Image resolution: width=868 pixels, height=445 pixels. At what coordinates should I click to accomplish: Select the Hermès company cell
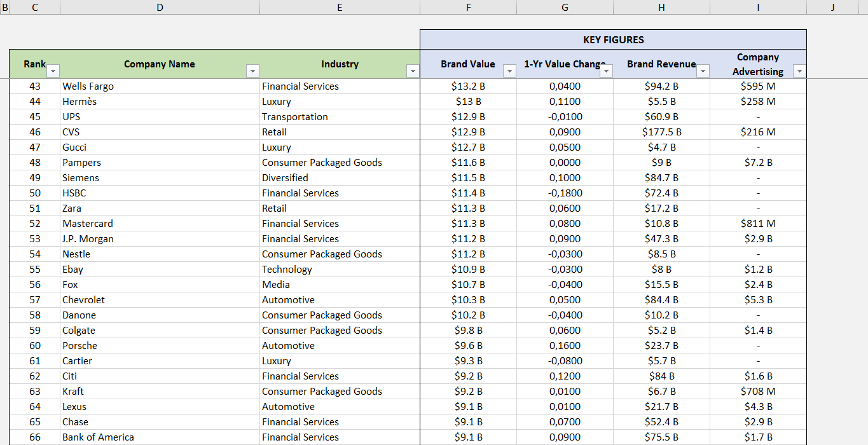160,102
